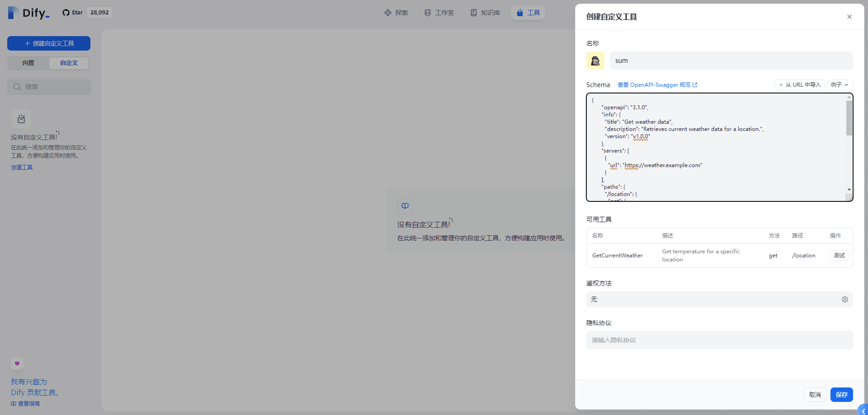
Task: Click 从 URL 中导入 button
Action: 800,85
